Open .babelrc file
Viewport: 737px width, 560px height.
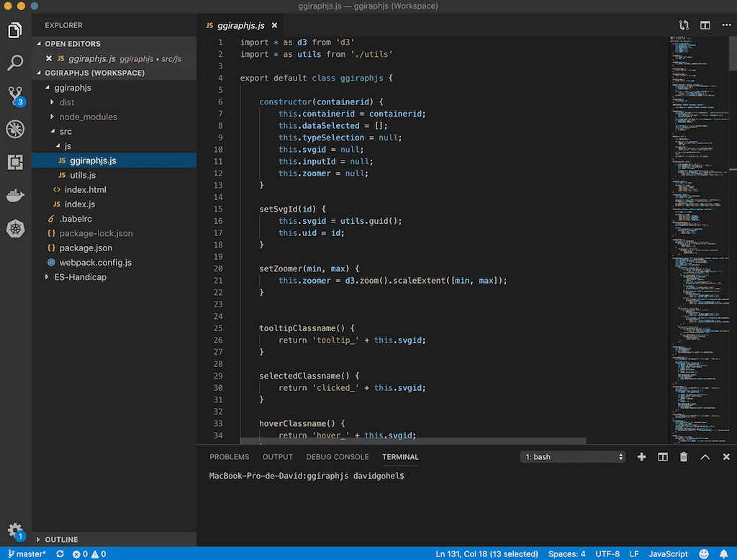pyautogui.click(x=114, y=219)
